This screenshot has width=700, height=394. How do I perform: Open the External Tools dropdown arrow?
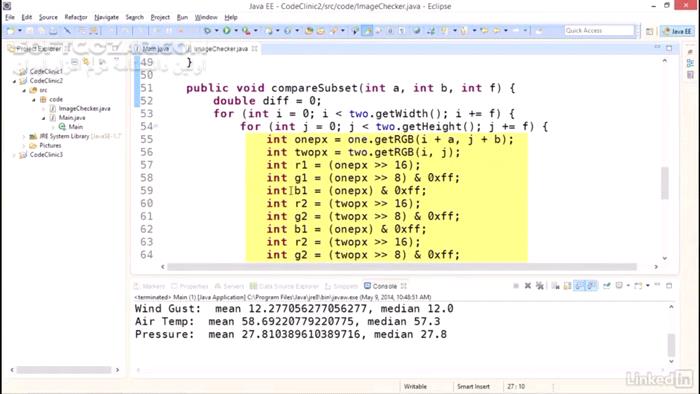tap(256, 30)
